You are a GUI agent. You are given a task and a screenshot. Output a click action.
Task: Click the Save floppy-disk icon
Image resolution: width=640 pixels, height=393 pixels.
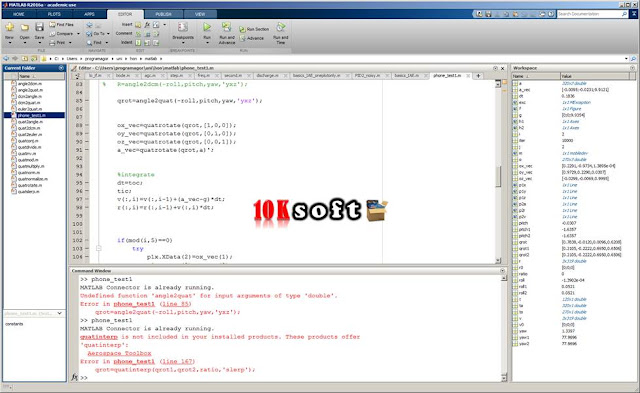point(39,27)
